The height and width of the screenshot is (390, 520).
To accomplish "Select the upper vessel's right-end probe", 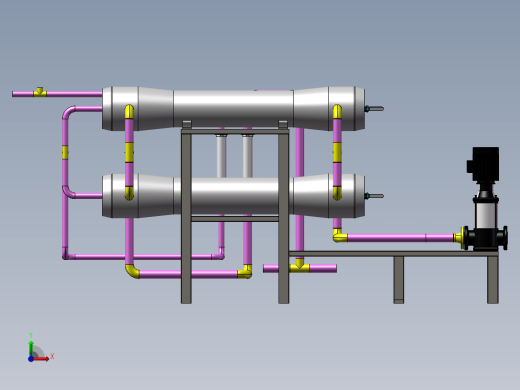I will (374, 109).
